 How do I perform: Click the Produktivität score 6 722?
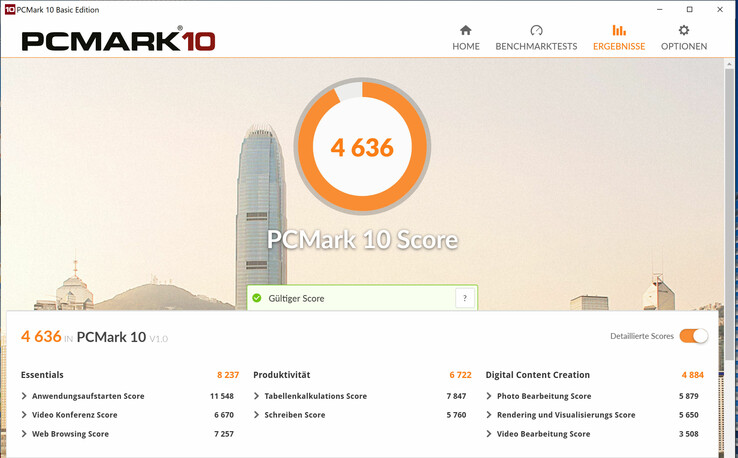point(460,375)
